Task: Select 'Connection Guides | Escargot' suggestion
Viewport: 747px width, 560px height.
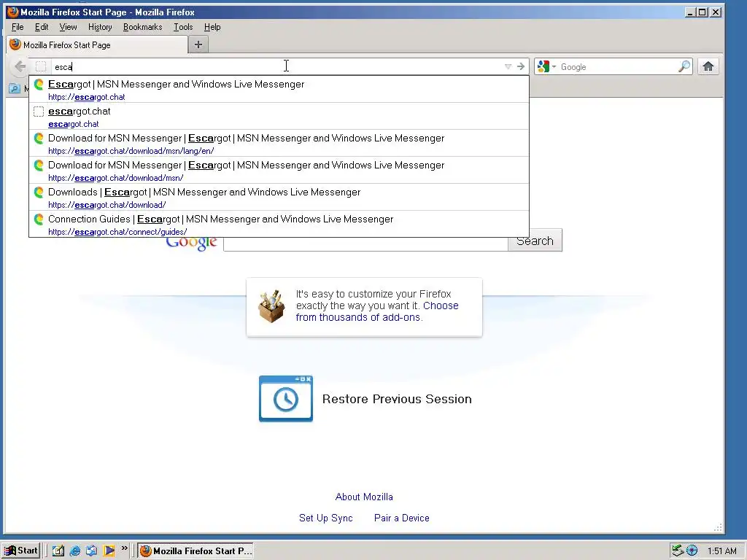Action: 279,225
